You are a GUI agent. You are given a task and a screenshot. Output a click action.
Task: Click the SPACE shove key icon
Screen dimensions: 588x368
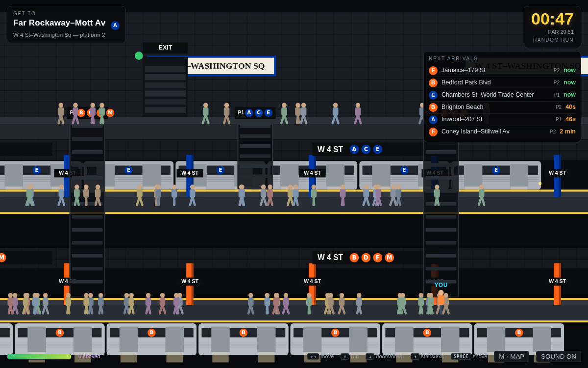click(x=461, y=357)
